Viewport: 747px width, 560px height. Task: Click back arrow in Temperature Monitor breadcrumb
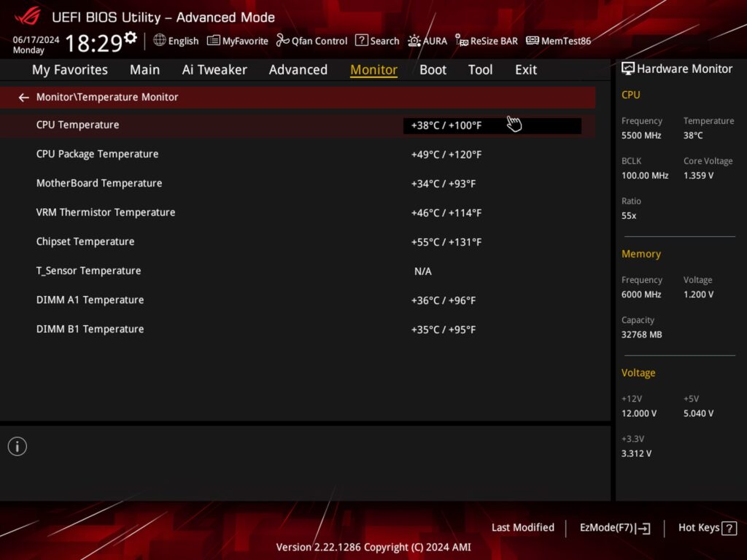point(24,98)
